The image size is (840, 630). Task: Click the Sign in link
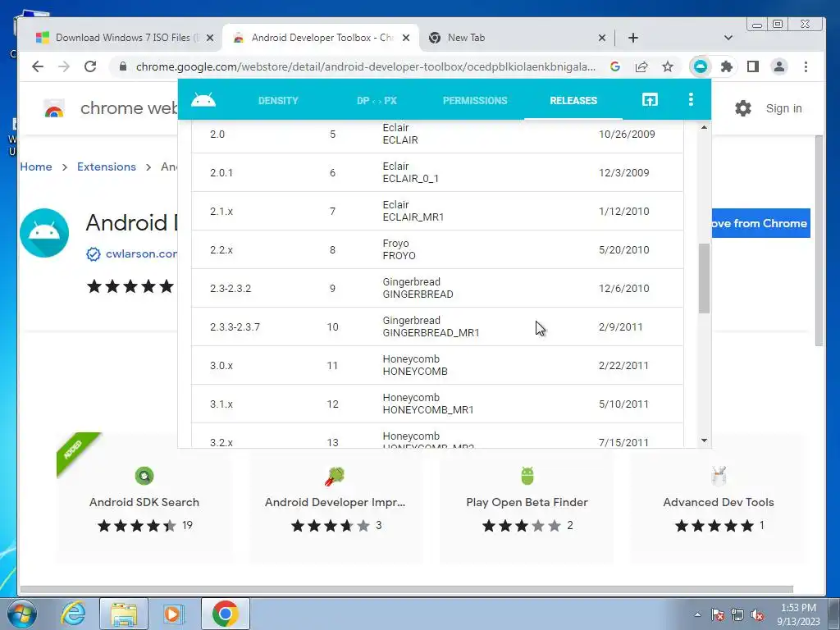[783, 108]
